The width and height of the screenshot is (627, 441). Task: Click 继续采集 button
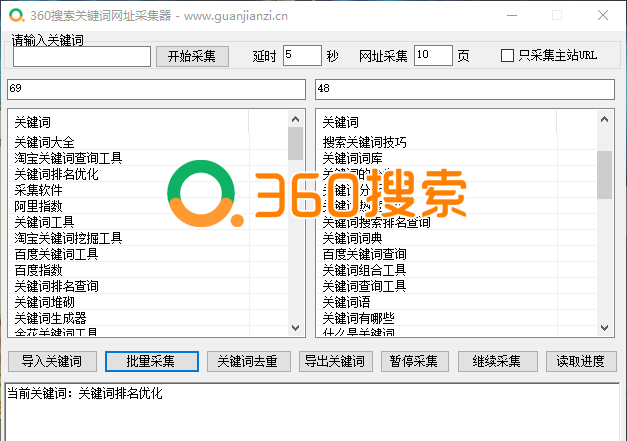(x=497, y=361)
